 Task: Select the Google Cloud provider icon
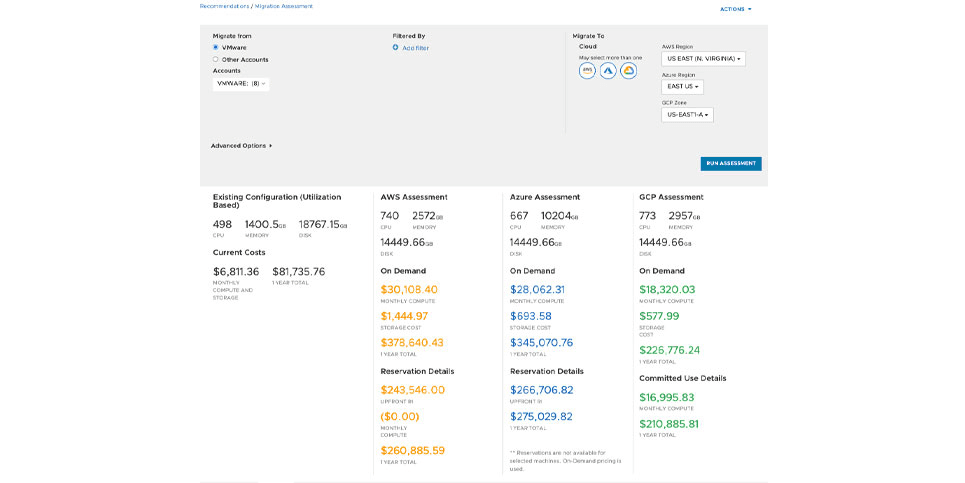coord(628,71)
